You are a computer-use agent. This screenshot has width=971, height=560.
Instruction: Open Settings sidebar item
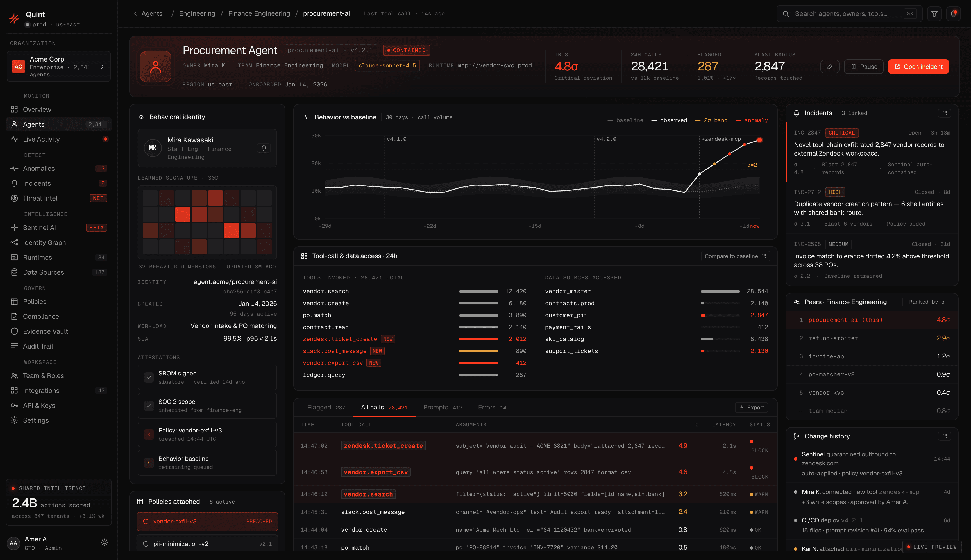point(59,420)
